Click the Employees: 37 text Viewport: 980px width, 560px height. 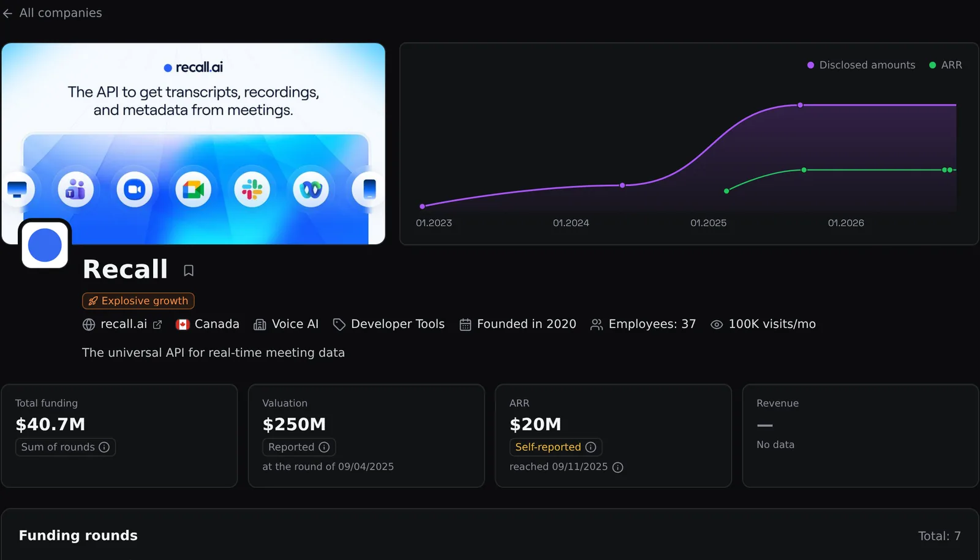pos(652,324)
